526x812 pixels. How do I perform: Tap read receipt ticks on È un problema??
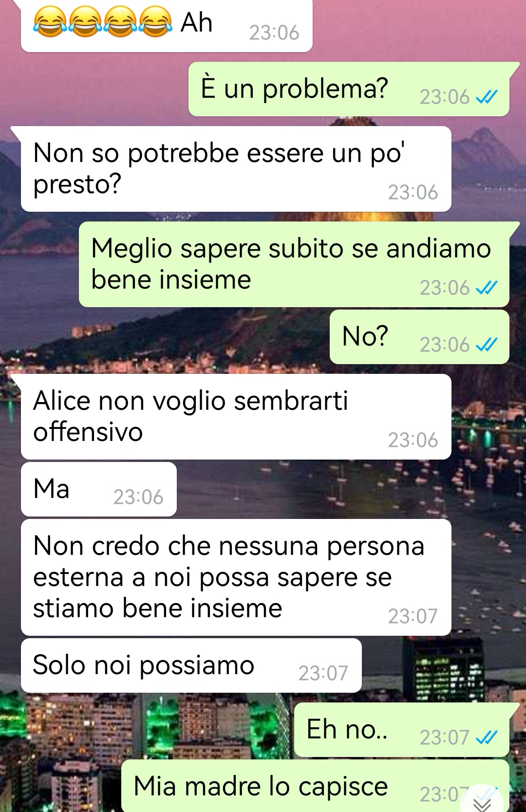[x=487, y=97]
